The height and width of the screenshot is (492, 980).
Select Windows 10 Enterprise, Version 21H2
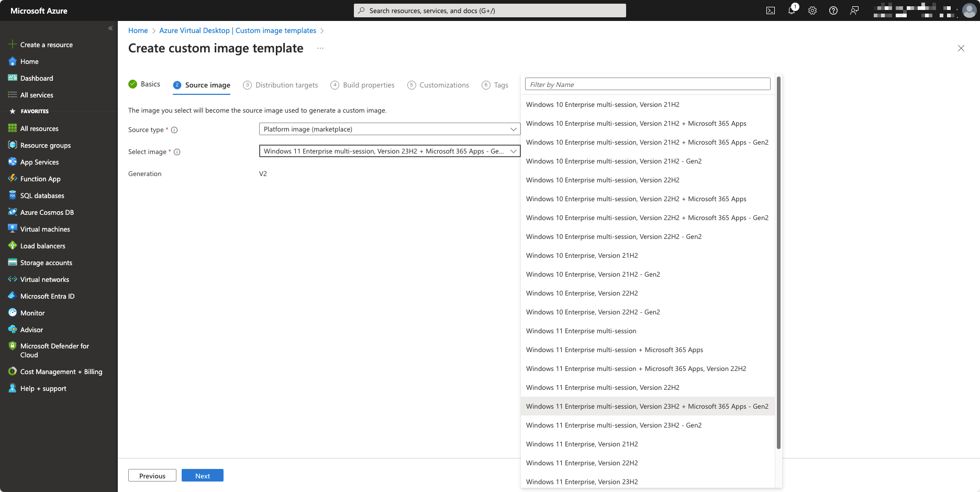point(648,256)
